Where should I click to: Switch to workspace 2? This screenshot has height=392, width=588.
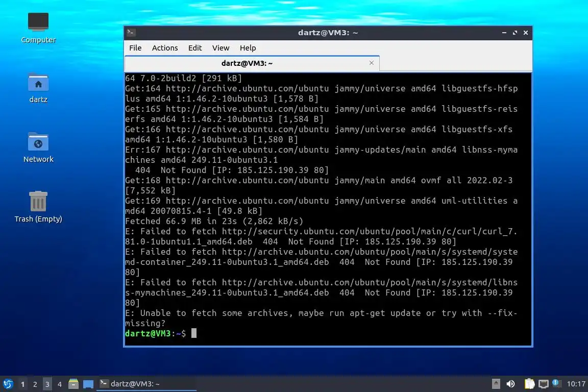click(x=35, y=384)
